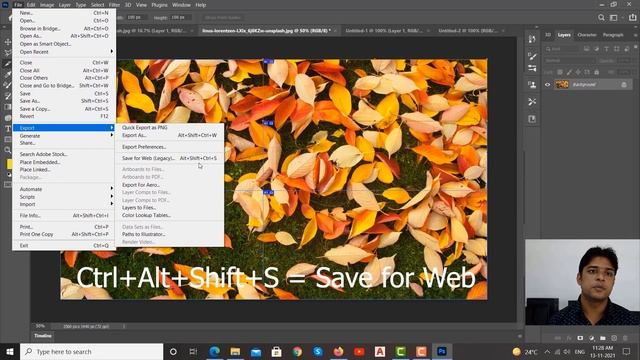This screenshot has height=360, width=640.
Task: Open Firefox from the taskbar
Action: point(338,351)
